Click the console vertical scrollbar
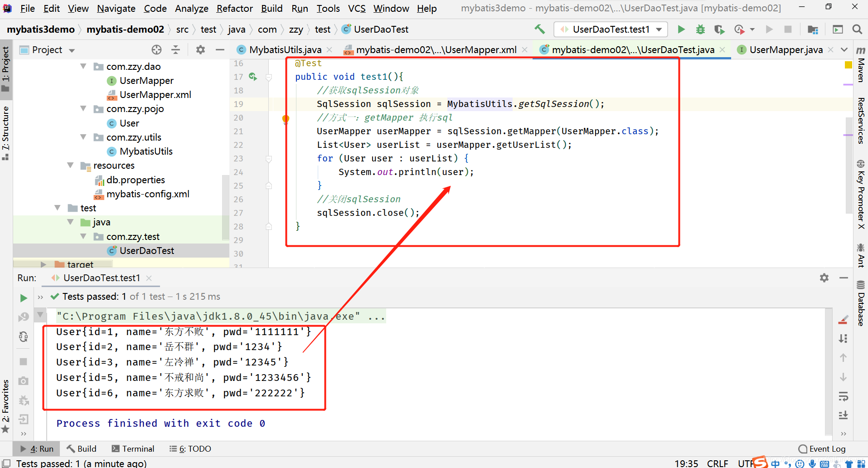Image resolution: width=868 pixels, height=468 pixels. click(x=829, y=371)
